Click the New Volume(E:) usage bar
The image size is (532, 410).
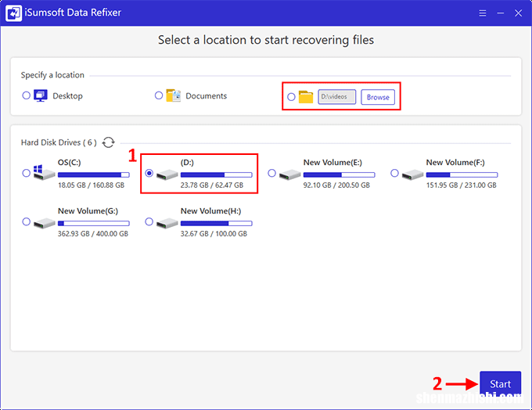[340, 174]
